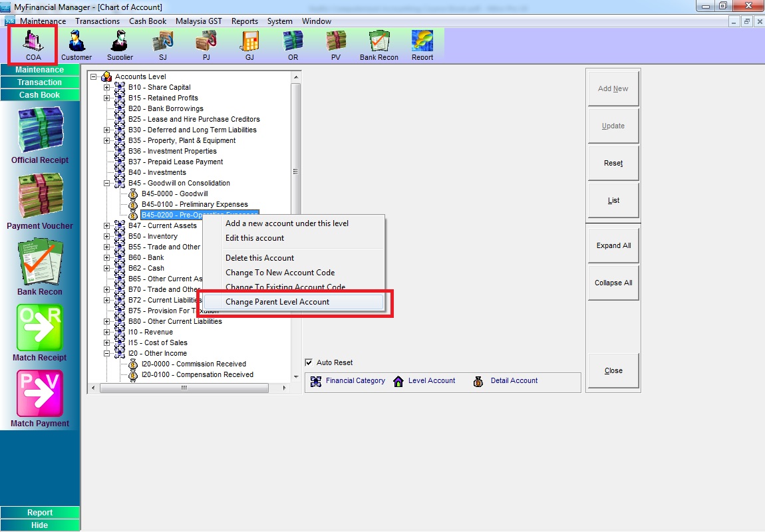Open the GJ general journal icon
The image size is (765, 532).
(x=249, y=44)
